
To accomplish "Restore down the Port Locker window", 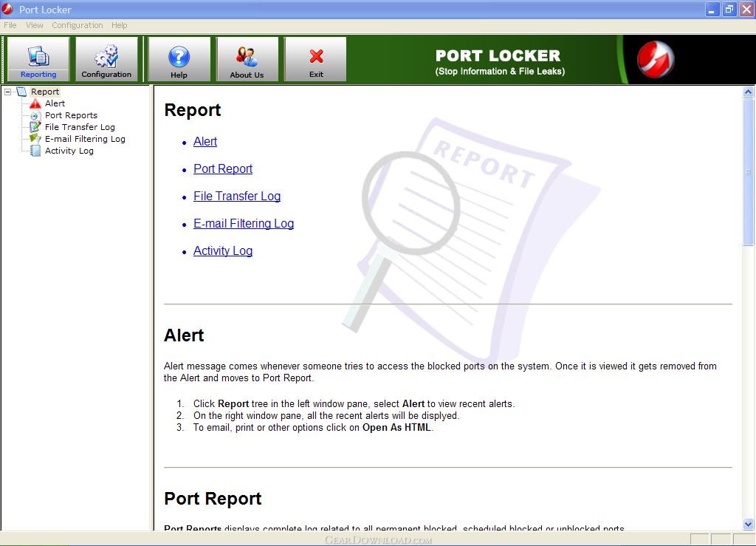I will coord(729,9).
